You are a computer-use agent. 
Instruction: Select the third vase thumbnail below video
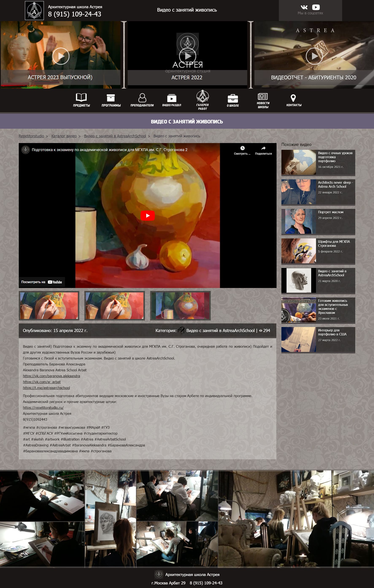point(180,305)
